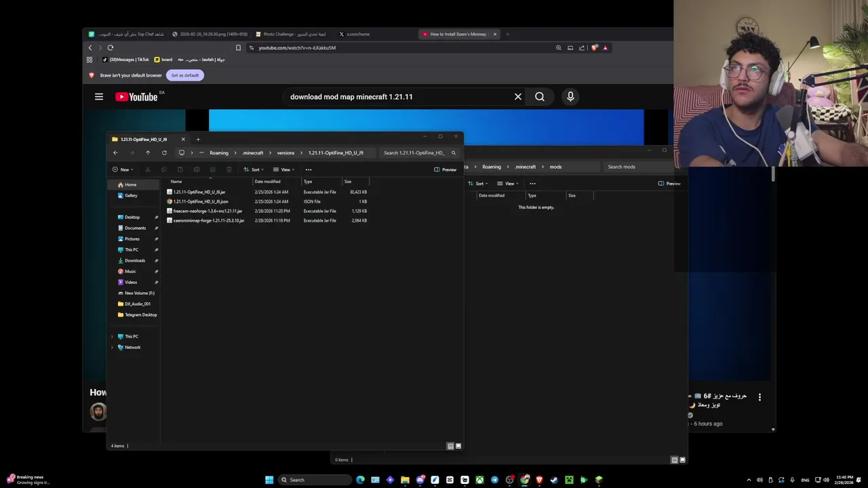
Task: Go back in the Brave browser
Action: click(90, 47)
